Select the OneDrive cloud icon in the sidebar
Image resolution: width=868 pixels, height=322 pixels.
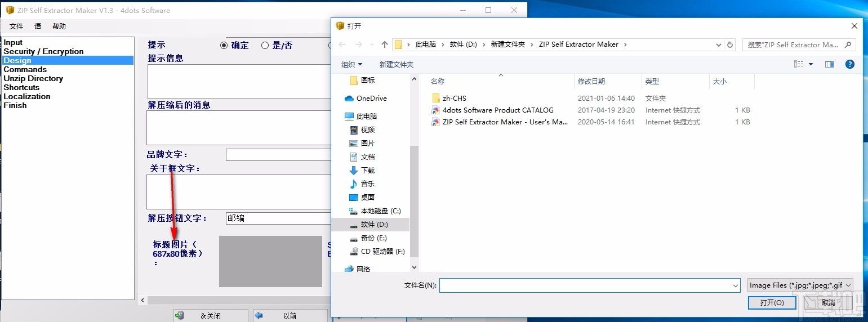tap(349, 99)
